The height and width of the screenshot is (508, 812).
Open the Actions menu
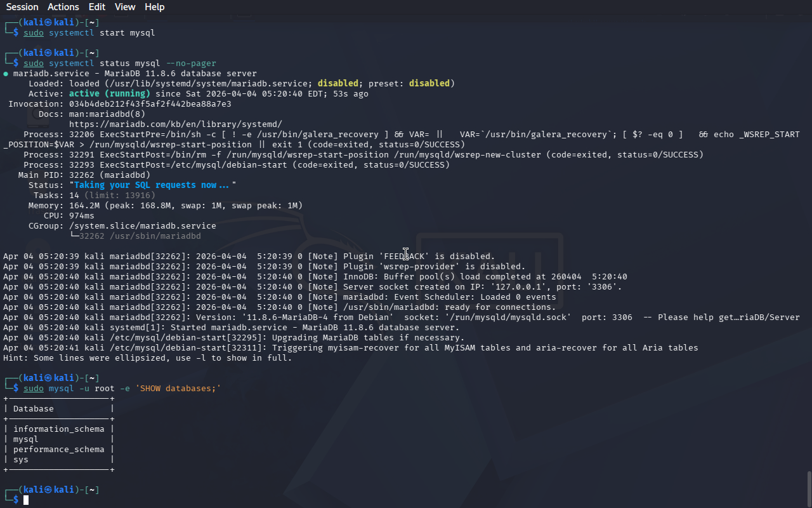(x=63, y=7)
